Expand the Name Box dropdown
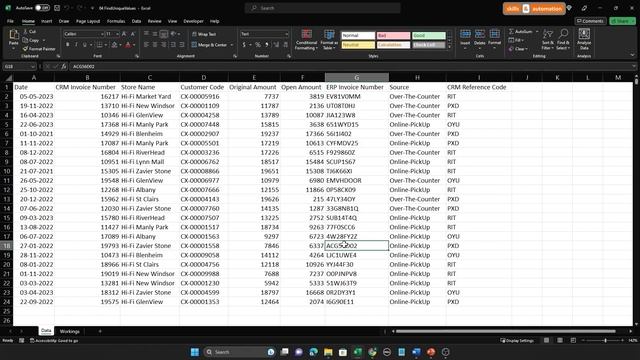Image resolution: width=640 pixels, height=360 pixels. (33, 67)
